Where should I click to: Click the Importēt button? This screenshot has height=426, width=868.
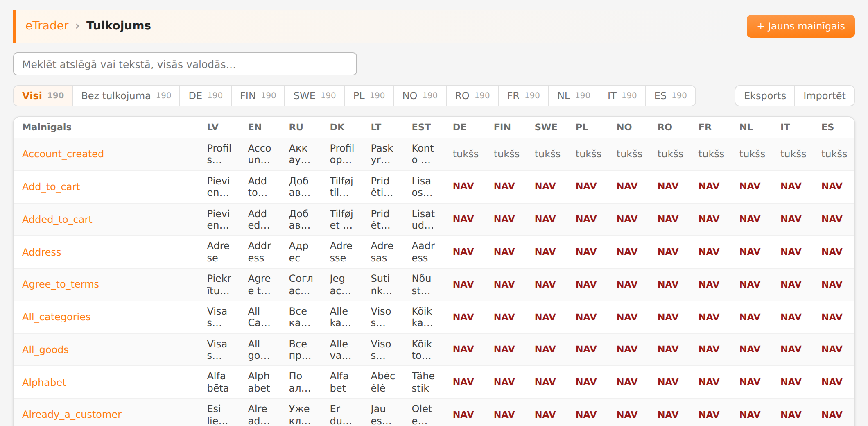(825, 96)
